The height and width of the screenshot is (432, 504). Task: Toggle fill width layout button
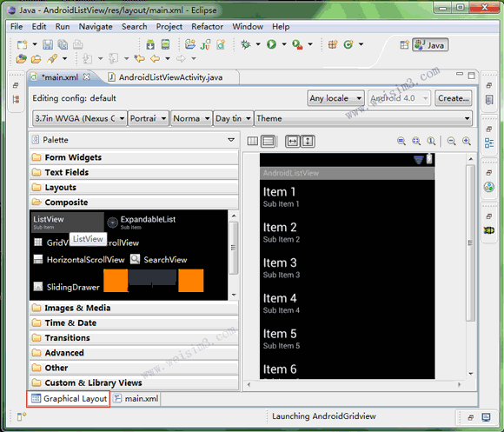(x=293, y=141)
